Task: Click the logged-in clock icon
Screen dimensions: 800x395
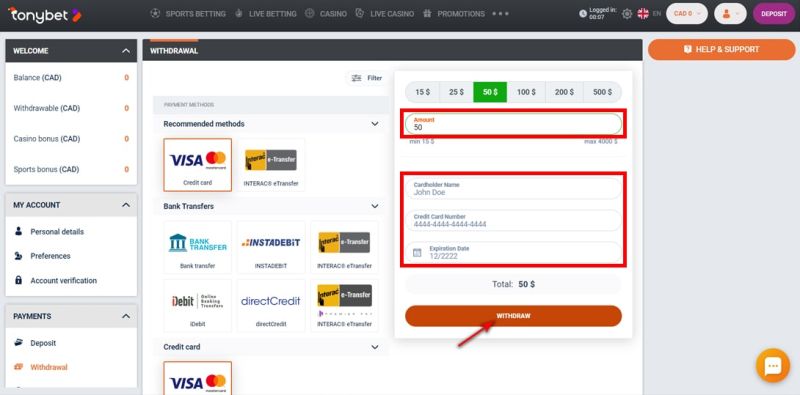Action: pos(583,14)
